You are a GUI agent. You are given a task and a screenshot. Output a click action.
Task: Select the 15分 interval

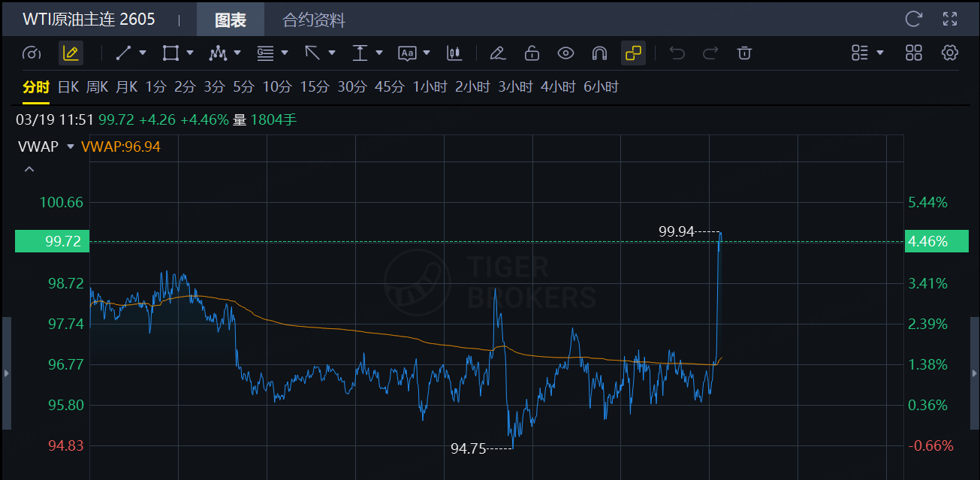pyautogui.click(x=315, y=87)
